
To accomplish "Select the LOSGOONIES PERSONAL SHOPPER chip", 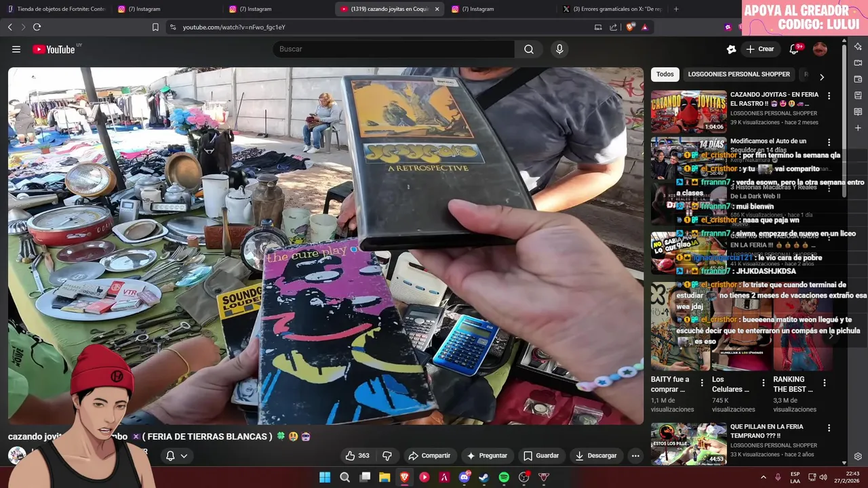I will tap(738, 75).
